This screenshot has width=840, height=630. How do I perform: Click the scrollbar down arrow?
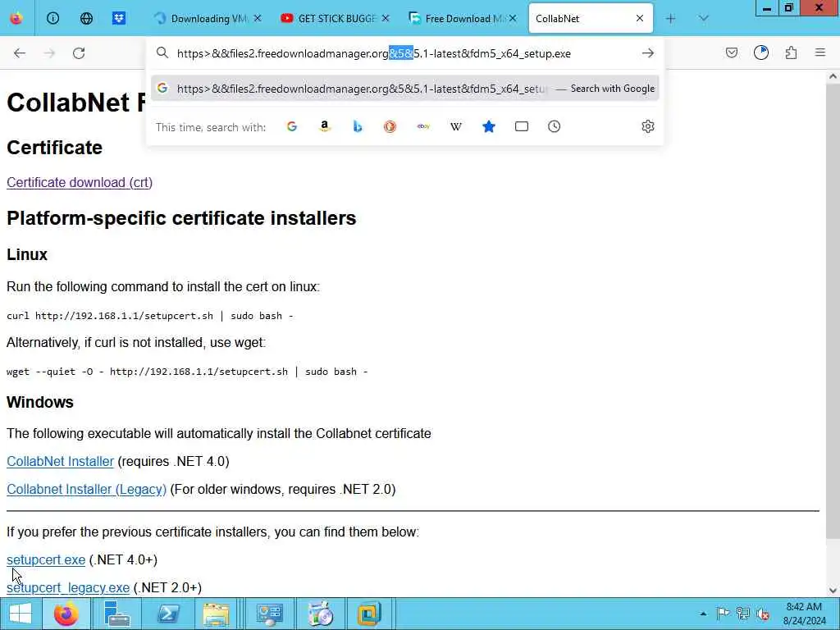pos(833,591)
